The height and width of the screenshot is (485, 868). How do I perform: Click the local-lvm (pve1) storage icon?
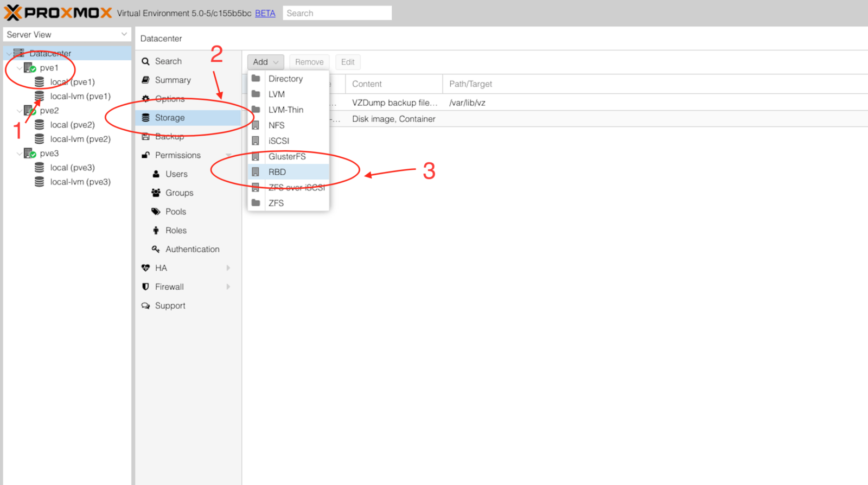[39, 96]
